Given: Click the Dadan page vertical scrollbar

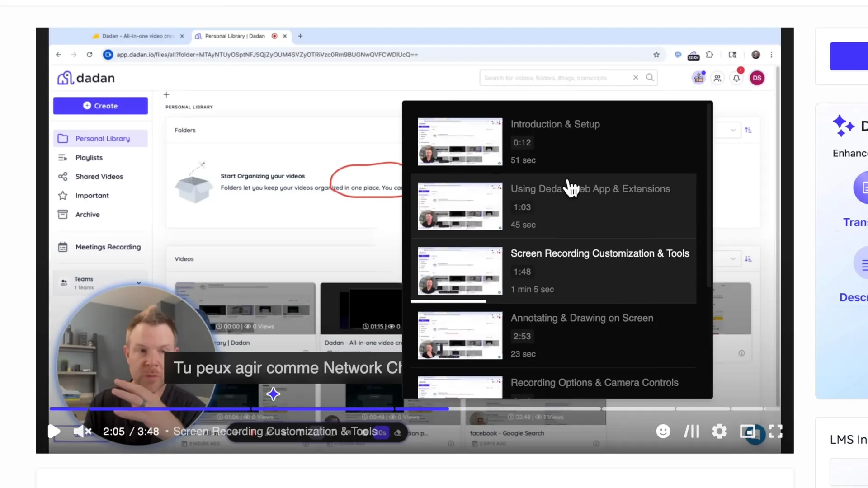Looking at the screenshot, I should (778, 235).
